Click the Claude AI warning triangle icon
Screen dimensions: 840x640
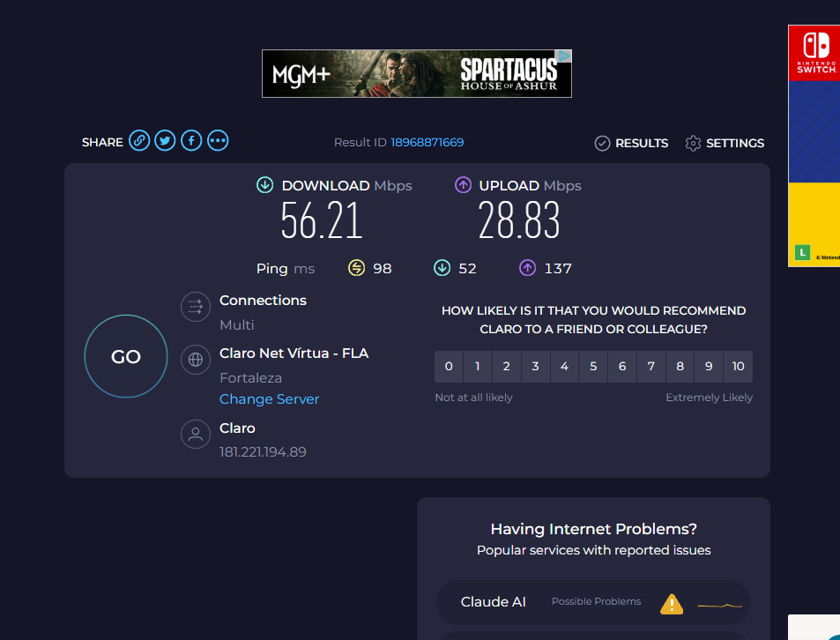click(x=671, y=603)
